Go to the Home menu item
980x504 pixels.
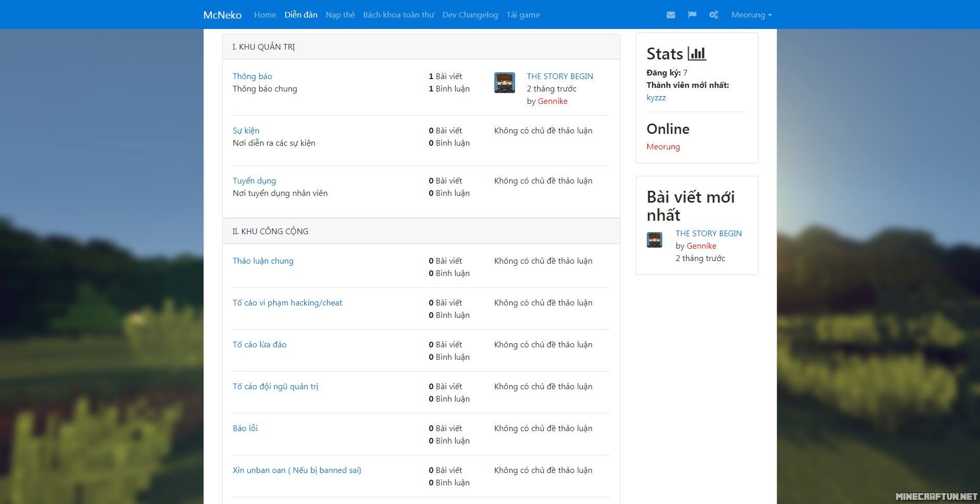point(265,15)
